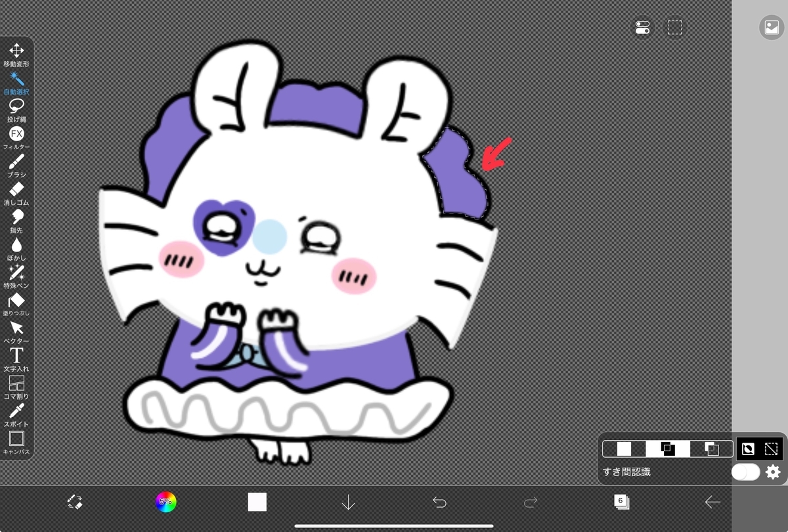
Task: Switch to the 消しゴム eraser tool
Action: click(x=16, y=193)
